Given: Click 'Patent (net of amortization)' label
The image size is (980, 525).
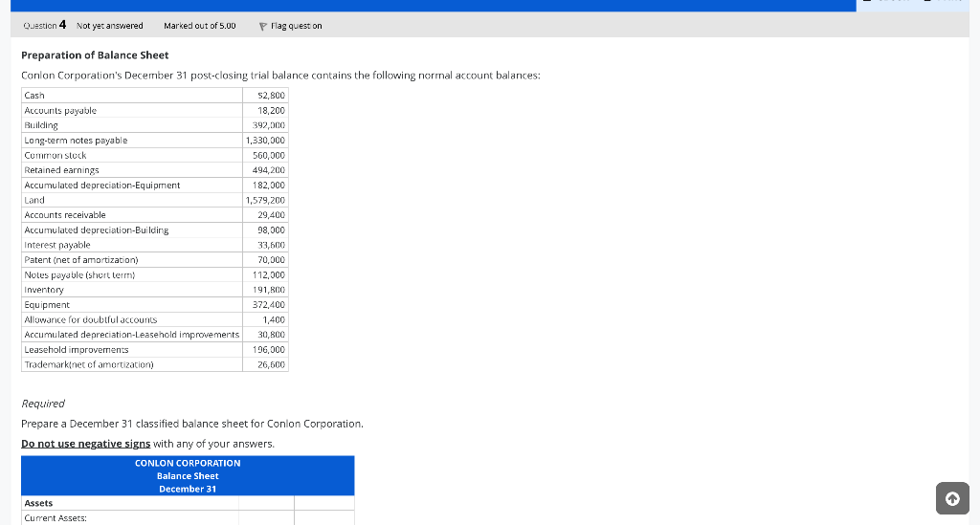Looking at the screenshot, I should [x=81, y=260].
